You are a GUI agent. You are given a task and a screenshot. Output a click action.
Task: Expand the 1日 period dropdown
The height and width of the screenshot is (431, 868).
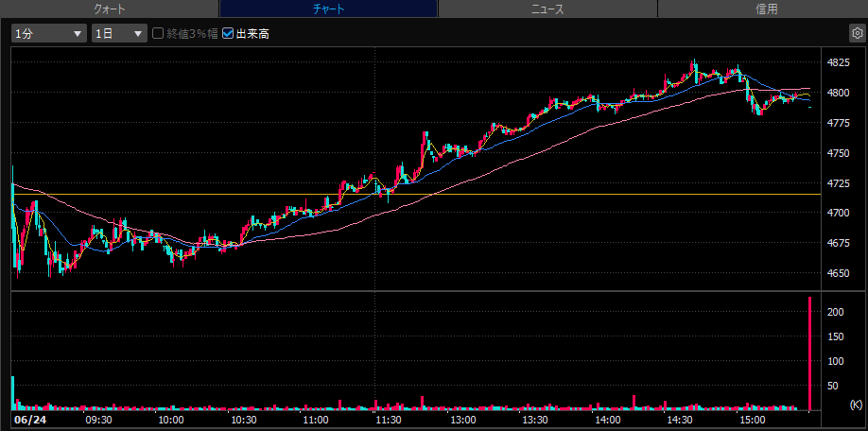(x=119, y=34)
